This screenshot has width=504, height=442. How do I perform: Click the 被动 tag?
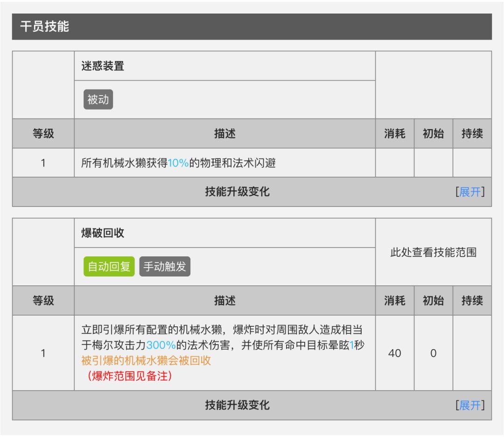point(98,99)
